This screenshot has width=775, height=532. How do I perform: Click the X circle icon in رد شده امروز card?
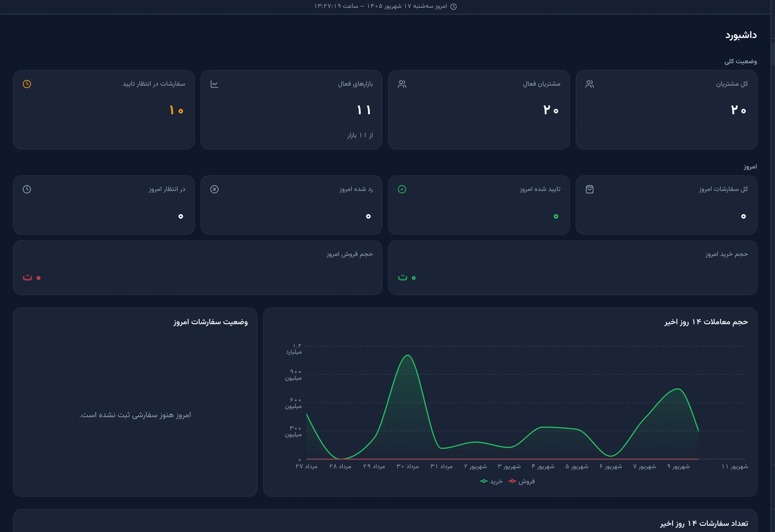tap(214, 190)
